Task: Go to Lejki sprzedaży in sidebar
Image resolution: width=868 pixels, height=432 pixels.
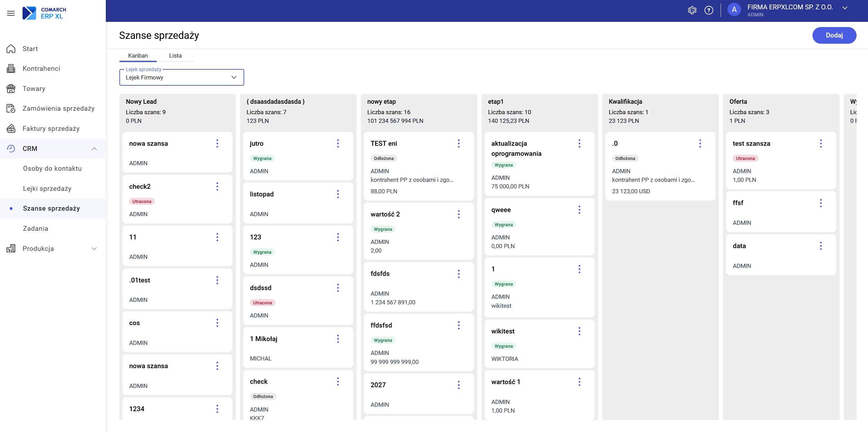Action: point(47,189)
